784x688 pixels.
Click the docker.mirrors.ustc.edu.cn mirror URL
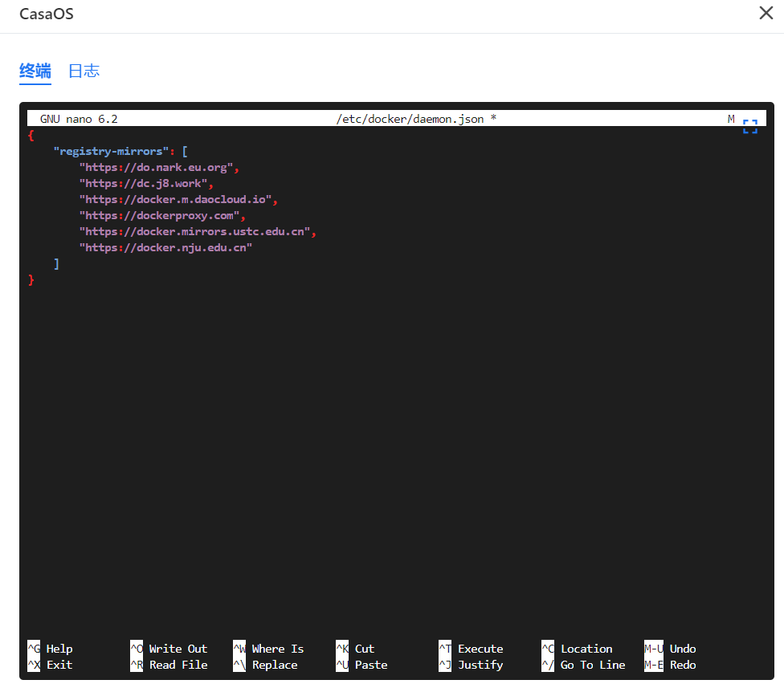pos(198,231)
